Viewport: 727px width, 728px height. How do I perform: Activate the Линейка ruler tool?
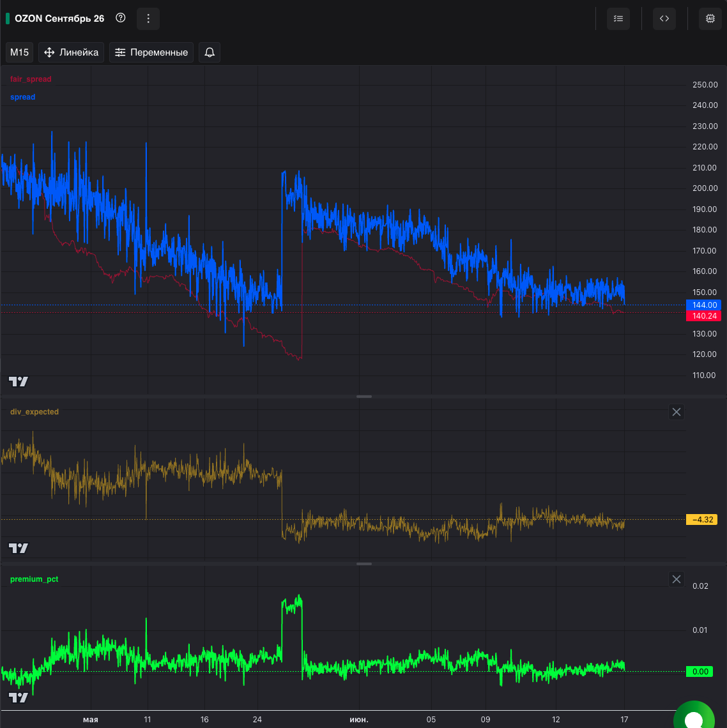(x=71, y=52)
